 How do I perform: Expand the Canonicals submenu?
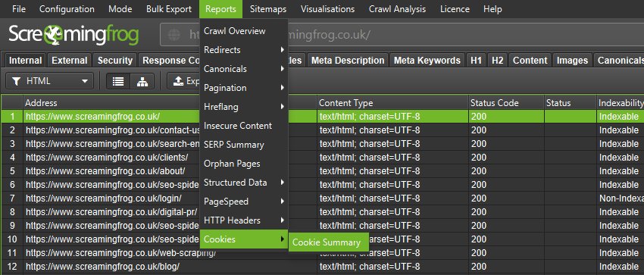243,68
